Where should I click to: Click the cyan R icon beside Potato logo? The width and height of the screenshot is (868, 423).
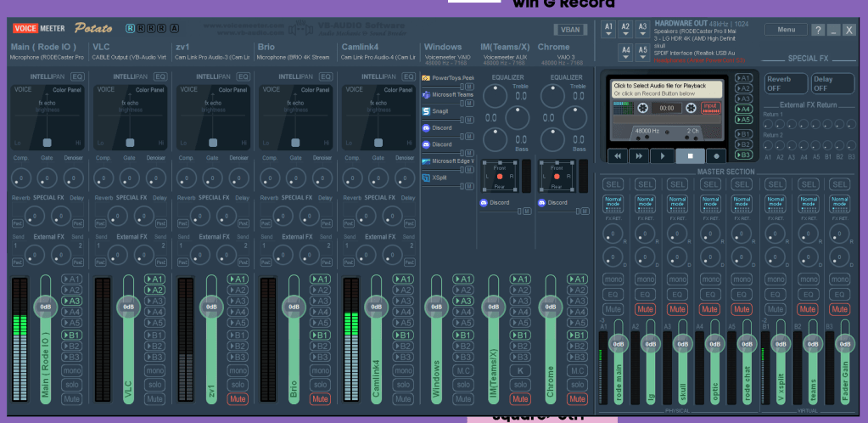[x=131, y=28]
